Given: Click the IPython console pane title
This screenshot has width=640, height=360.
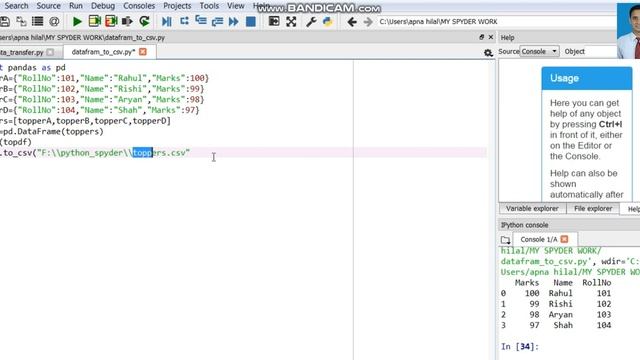Looking at the screenshot, I should pos(524,225).
